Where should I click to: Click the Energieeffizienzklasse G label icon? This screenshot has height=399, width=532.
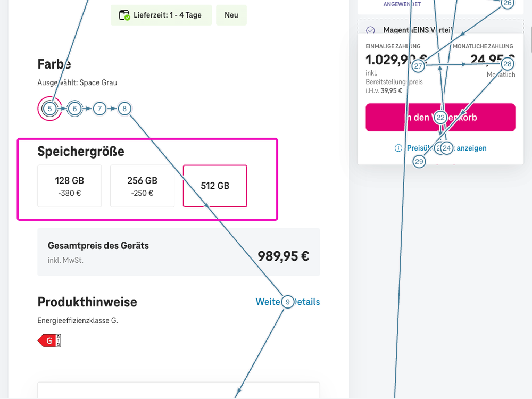click(48, 340)
